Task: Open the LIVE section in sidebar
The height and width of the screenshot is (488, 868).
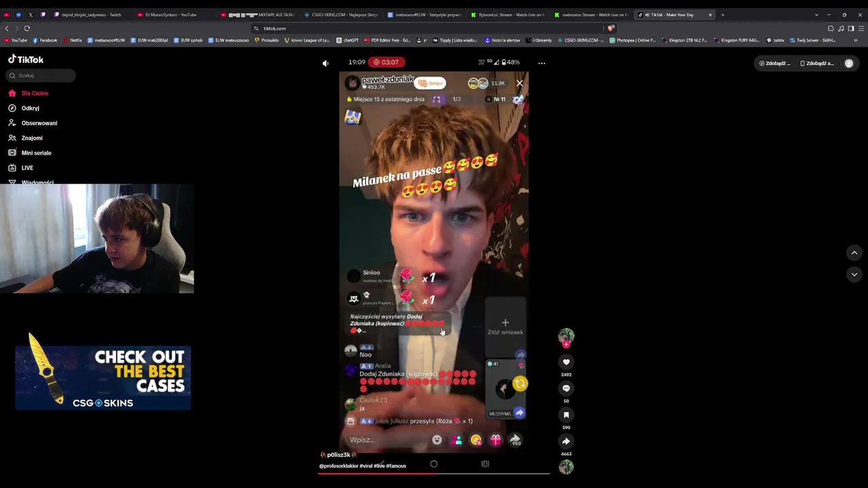Action: [20, 168]
